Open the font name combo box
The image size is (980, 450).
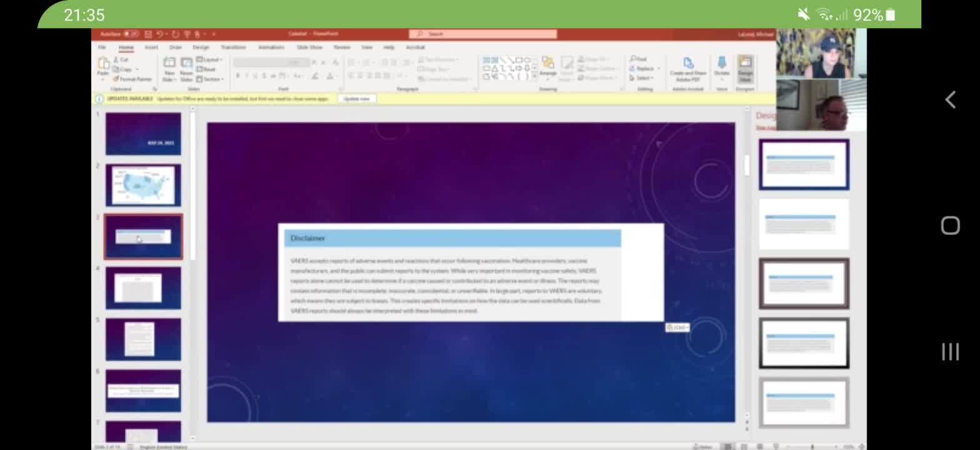pos(261,62)
